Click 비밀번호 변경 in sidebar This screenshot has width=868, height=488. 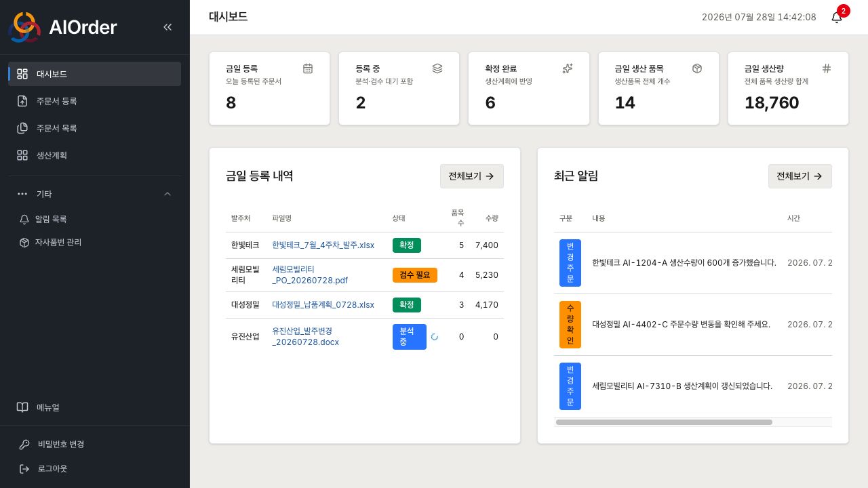point(94,445)
